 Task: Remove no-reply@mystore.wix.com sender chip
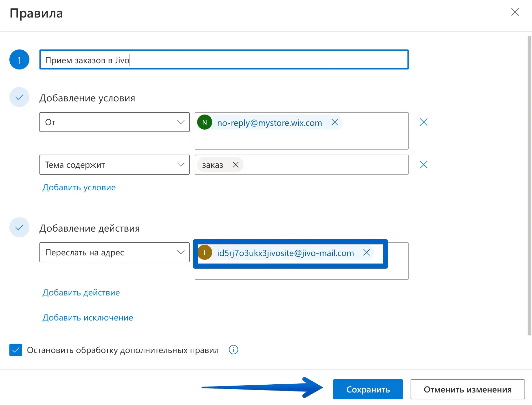[x=335, y=122]
